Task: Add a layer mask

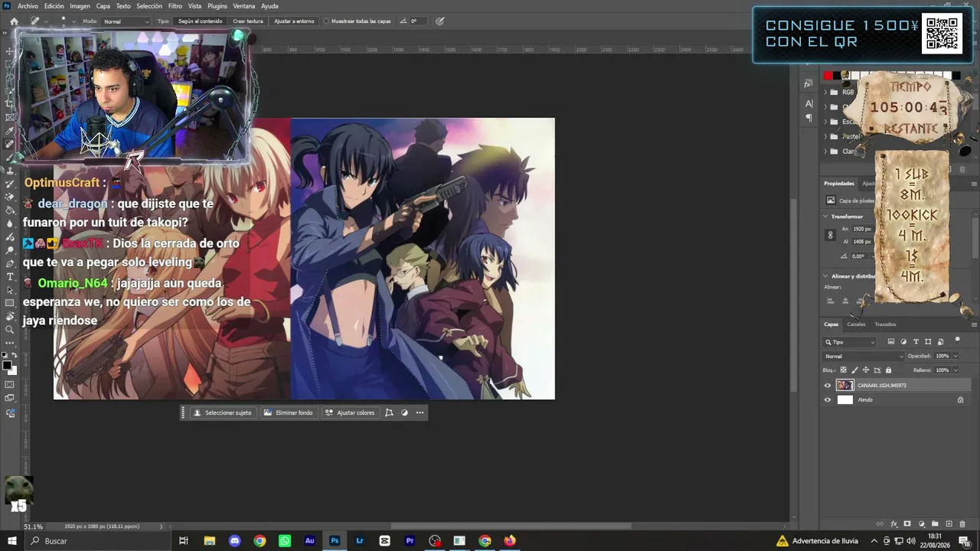Action: pos(907,524)
